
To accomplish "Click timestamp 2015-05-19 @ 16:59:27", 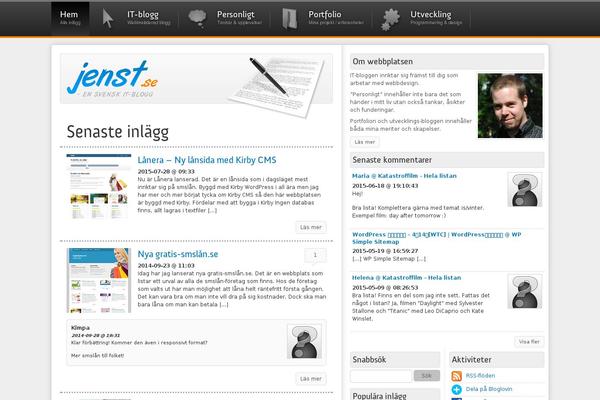I will (x=385, y=251).
